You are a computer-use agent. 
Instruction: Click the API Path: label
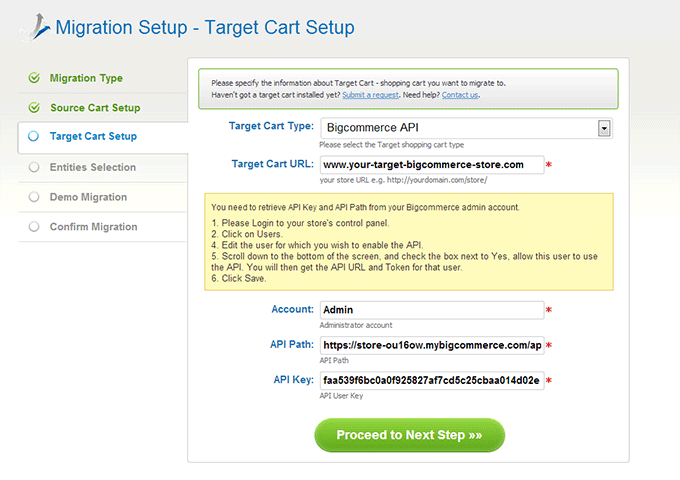point(292,344)
